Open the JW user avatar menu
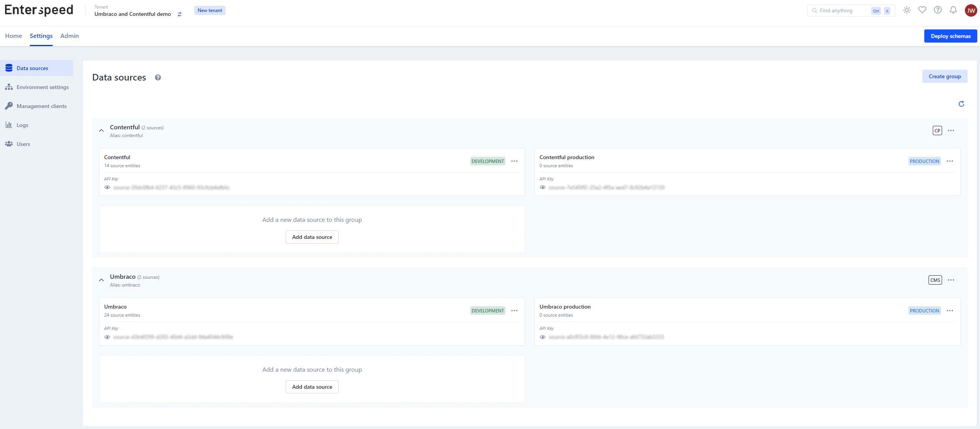This screenshot has width=980, height=429. [x=971, y=10]
